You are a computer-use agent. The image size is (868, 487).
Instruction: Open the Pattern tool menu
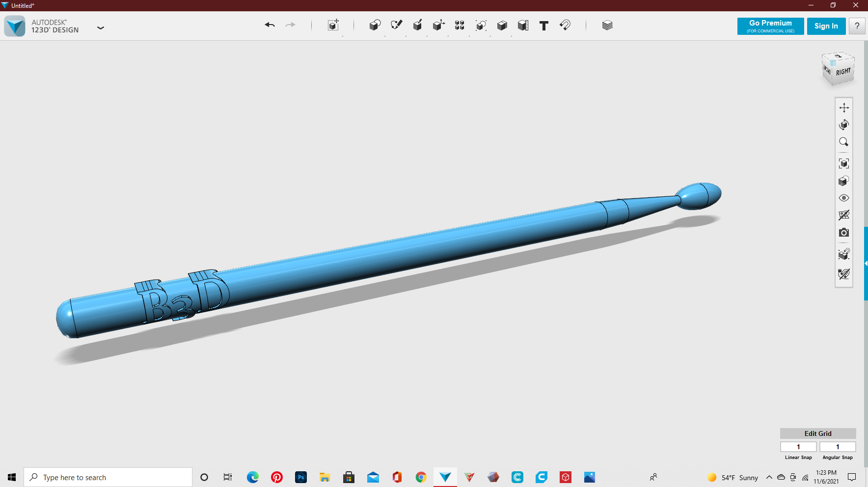[460, 26]
